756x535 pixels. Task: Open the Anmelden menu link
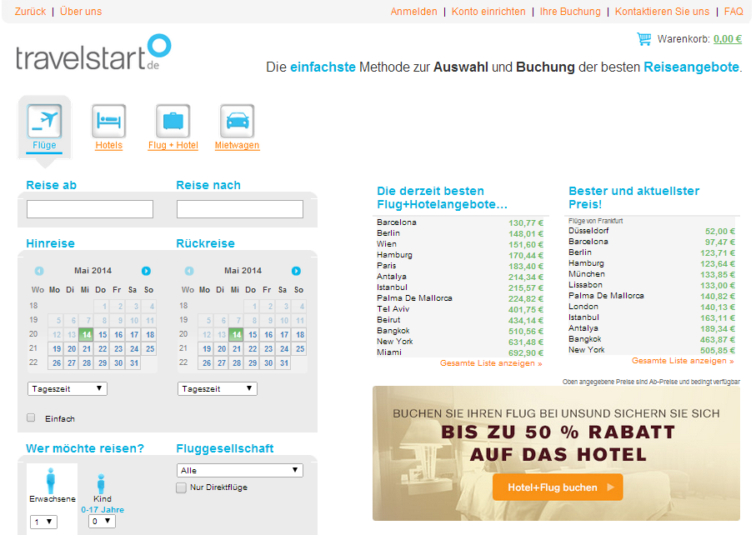[413, 12]
